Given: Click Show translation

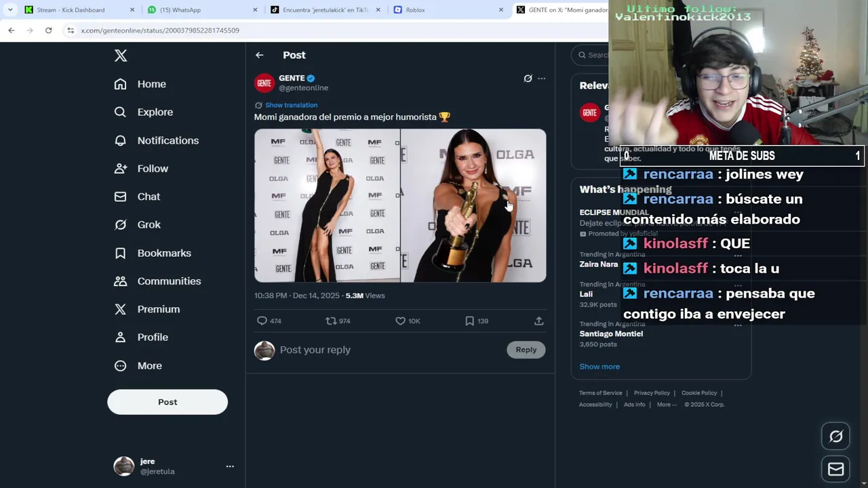Looking at the screenshot, I should (x=291, y=105).
